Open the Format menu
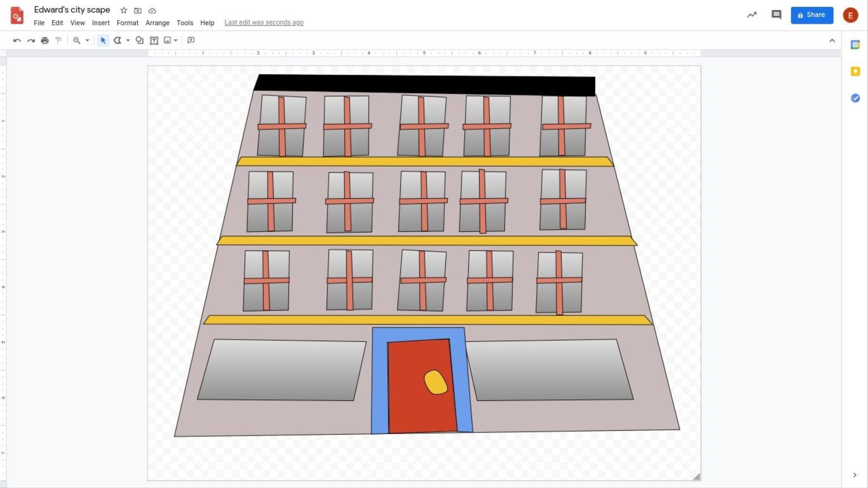This screenshot has height=488, width=868. pyautogui.click(x=127, y=23)
